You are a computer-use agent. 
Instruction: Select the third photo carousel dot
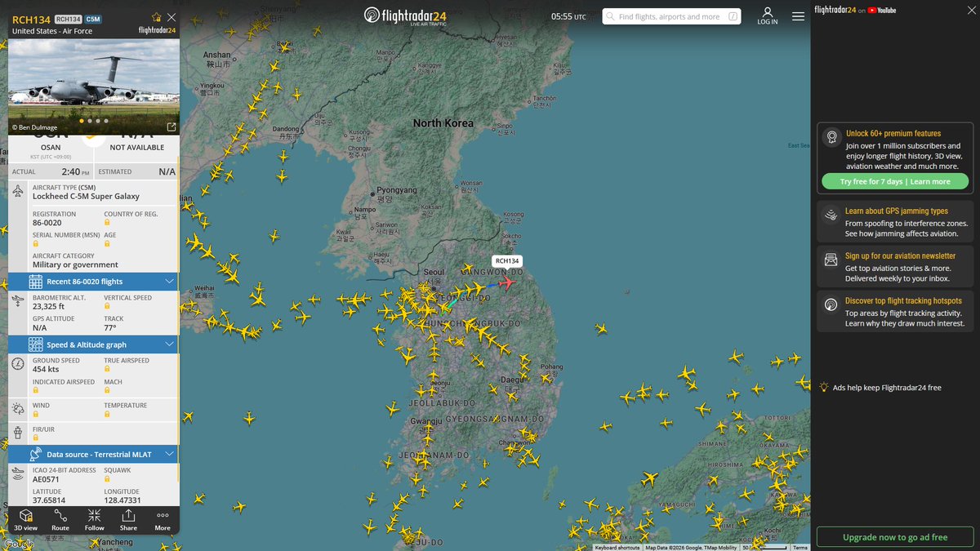tap(98, 121)
